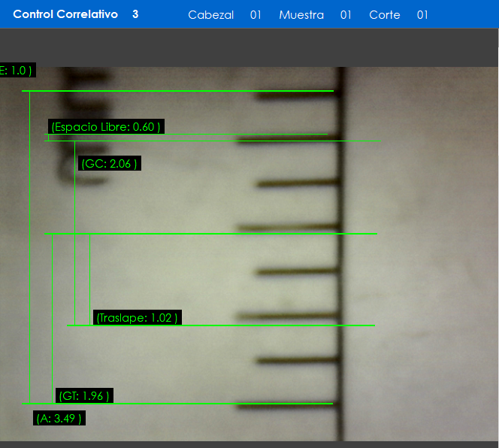Click the Corte header label
The width and height of the screenshot is (499, 448).
385,15
